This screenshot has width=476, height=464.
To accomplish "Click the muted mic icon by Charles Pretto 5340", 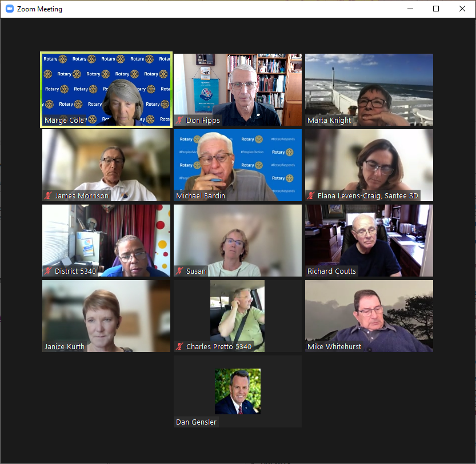I will [180, 347].
